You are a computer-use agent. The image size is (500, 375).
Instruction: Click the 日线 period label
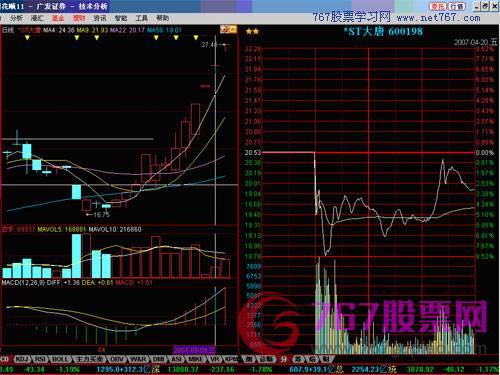pyautogui.click(x=8, y=30)
